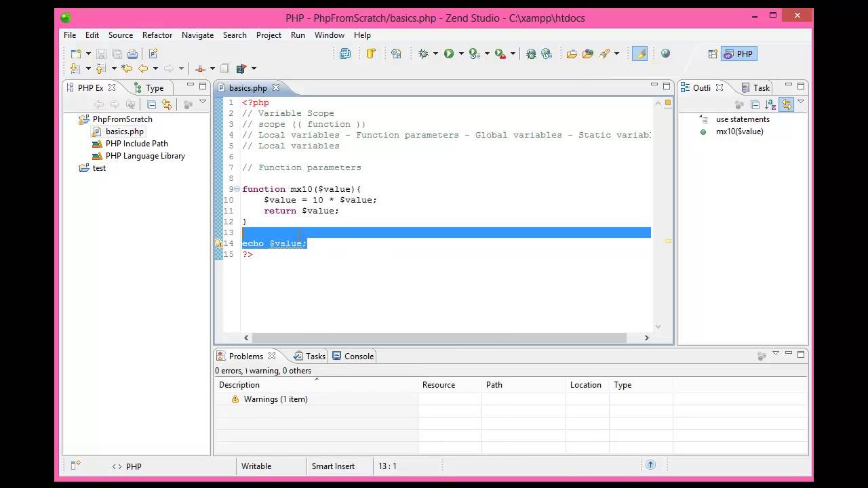Click the New file wizard icon
The width and height of the screenshot is (868, 488).
click(x=76, y=54)
